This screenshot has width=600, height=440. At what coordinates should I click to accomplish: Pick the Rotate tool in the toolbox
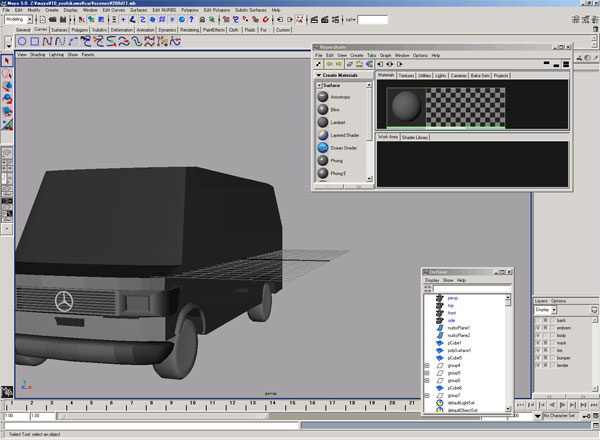7,99
